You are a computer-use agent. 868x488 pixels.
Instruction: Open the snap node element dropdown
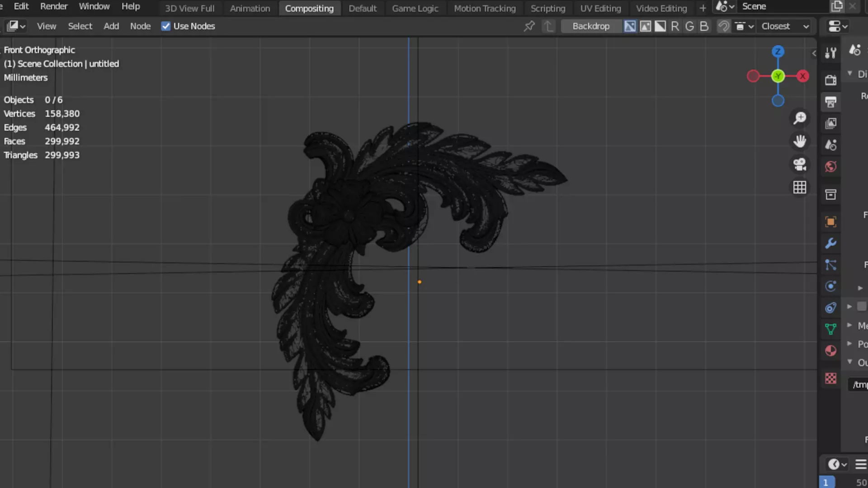click(x=744, y=26)
